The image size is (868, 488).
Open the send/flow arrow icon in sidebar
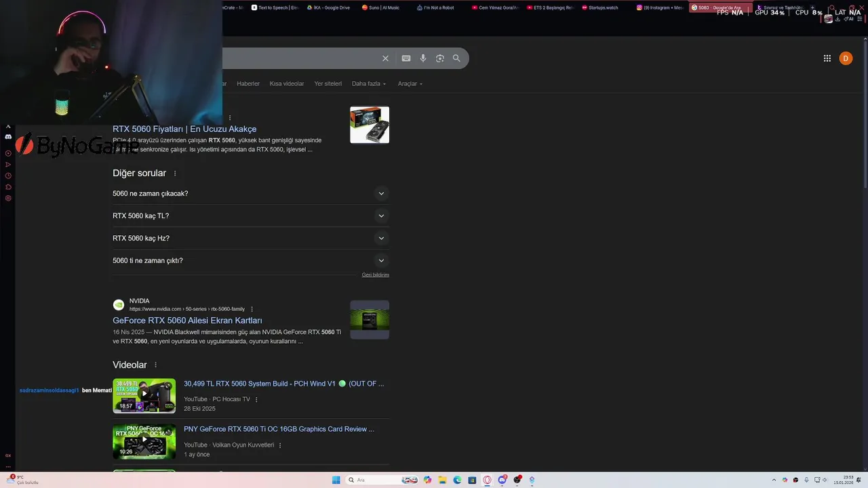tap(8, 165)
